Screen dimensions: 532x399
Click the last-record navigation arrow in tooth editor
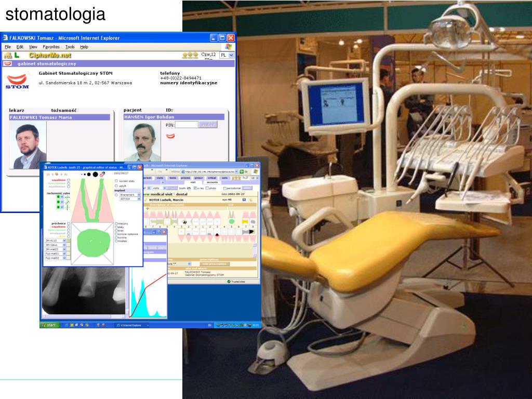click(66, 175)
